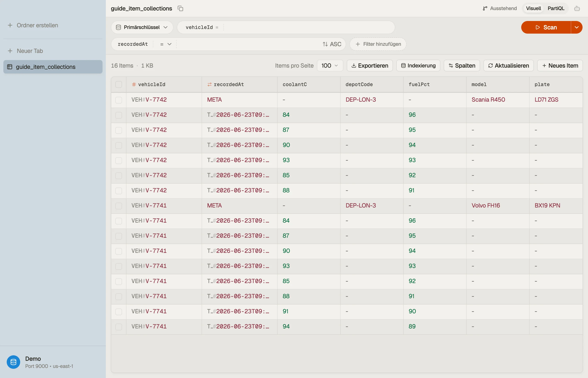Click Aktualisieren to refresh
The image size is (588, 378).
(x=508, y=66)
